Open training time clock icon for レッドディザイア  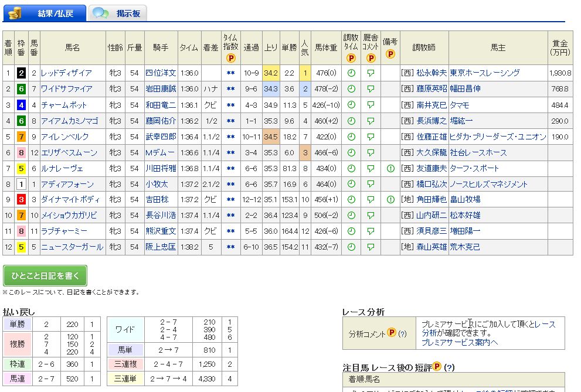(x=351, y=73)
